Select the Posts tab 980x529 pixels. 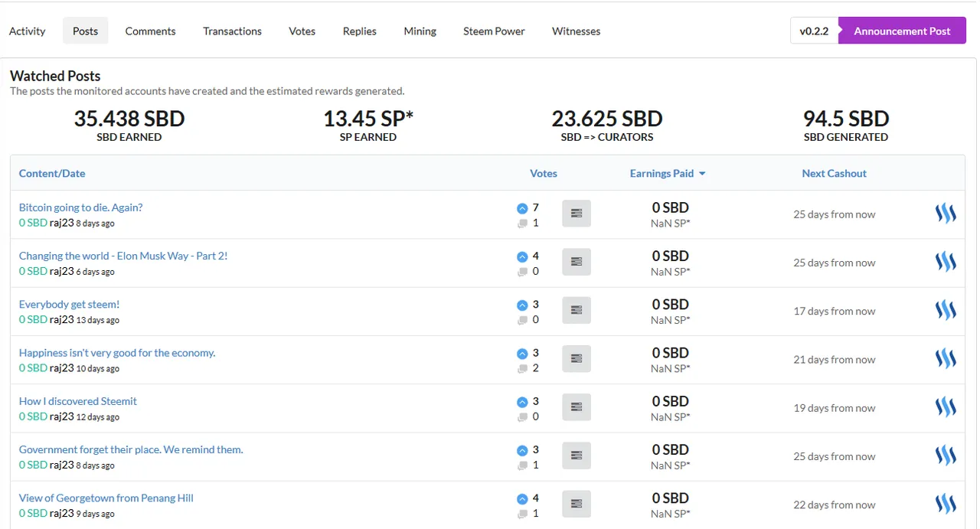pos(85,31)
